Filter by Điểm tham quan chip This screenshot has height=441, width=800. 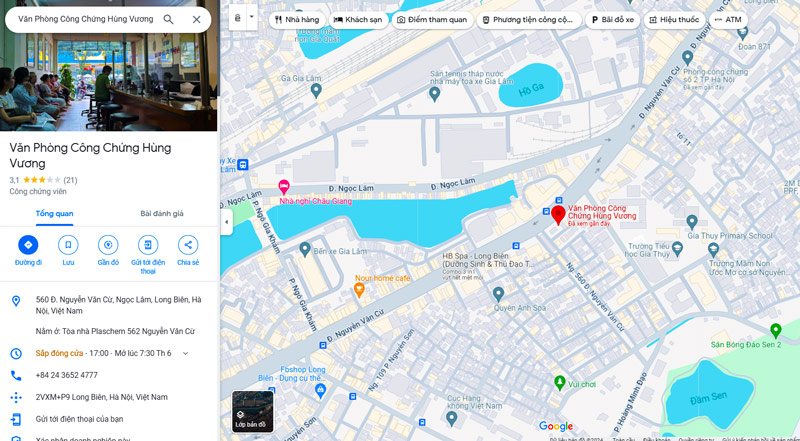[x=432, y=20]
